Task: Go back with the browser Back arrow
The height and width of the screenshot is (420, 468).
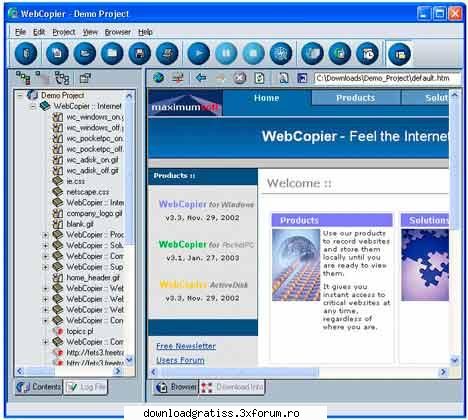Action: tap(201, 78)
